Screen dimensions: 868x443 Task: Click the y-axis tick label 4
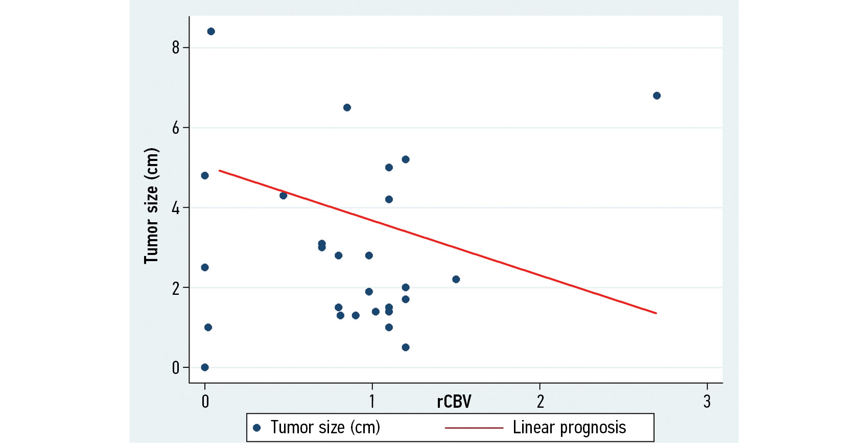tap(176, 208)
